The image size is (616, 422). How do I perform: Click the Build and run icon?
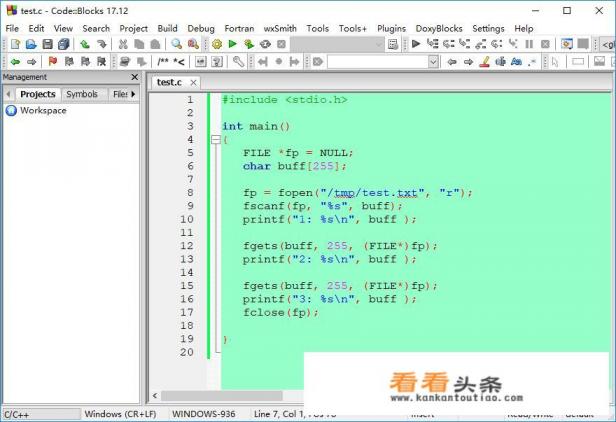pos(249,44)
